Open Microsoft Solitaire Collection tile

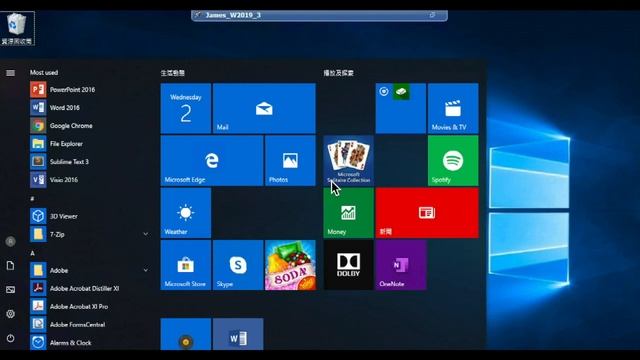tap(349, 160)
